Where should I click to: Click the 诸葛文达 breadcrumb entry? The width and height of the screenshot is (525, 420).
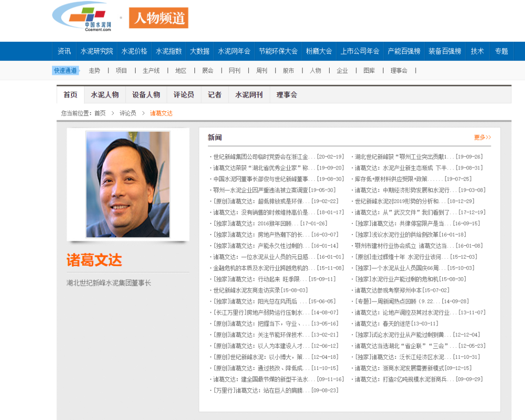pyautogui.click(x=161, y=113)
